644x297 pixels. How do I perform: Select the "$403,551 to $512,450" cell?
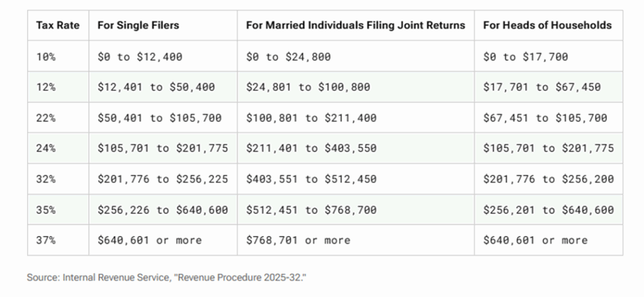tap(311, 179)
